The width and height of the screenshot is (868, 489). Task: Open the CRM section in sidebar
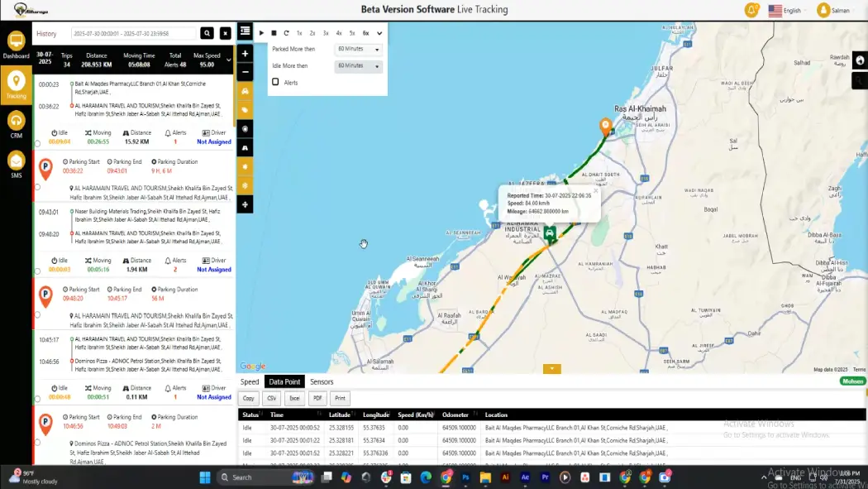[x=16, y=125]
